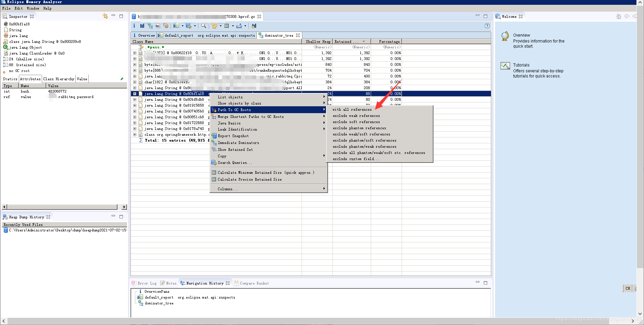
Task: Open the query browser database icon
Action: click(x=189, y=26)
